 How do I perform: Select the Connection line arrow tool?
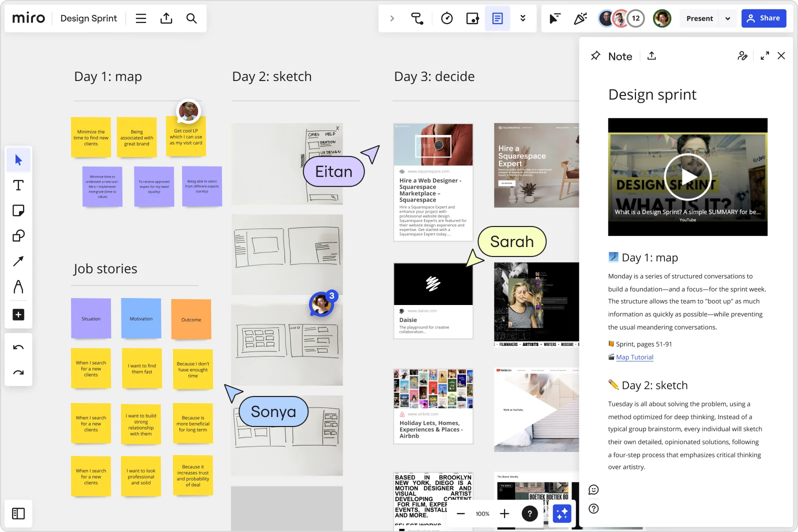(18, 261)
